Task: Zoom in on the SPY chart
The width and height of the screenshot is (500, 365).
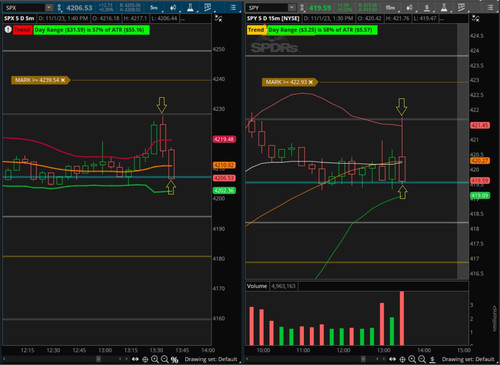Action: click(x=412, y=359)
